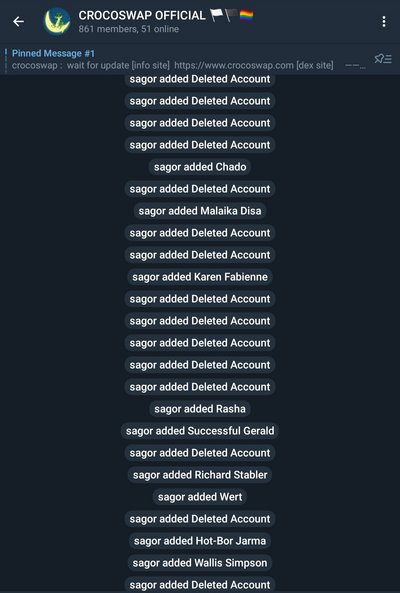Tap the "sagor added Chado" message
Screen dimensions: 400x593
point(200,167)
